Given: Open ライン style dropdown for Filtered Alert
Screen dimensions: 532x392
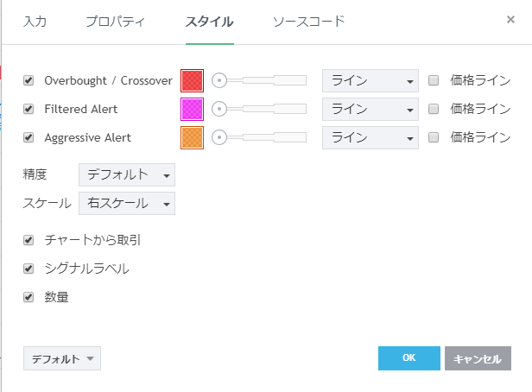Looking at the screenshot, I should click(x=370, y=109).
